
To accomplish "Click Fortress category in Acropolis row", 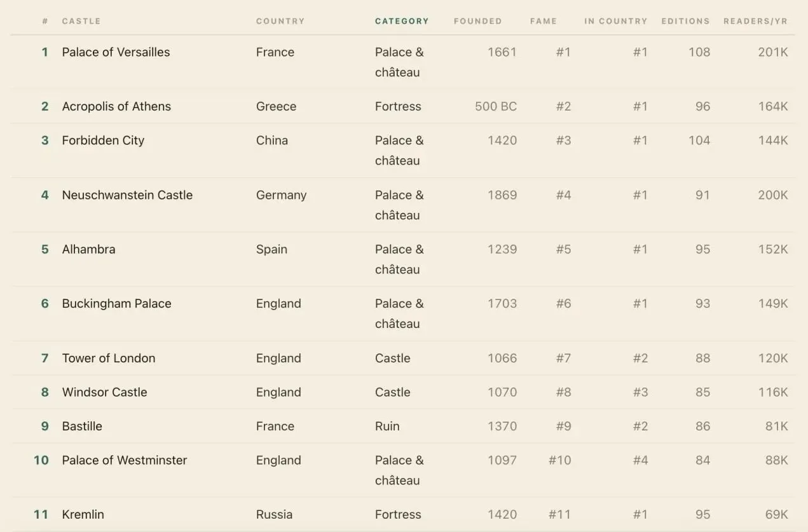I will point(398,106).
